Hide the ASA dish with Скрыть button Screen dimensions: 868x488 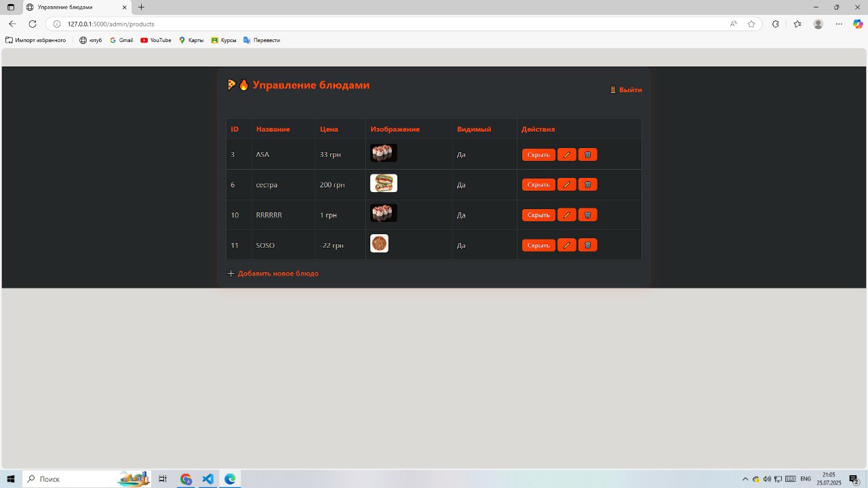click(x=538, y=155)
